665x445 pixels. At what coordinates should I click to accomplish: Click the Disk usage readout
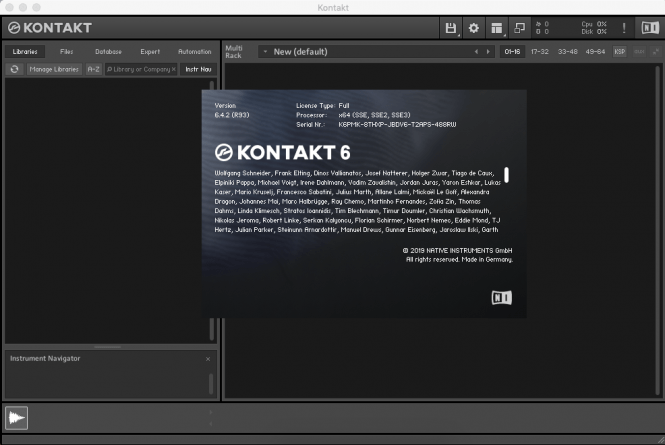pos(594,32)
